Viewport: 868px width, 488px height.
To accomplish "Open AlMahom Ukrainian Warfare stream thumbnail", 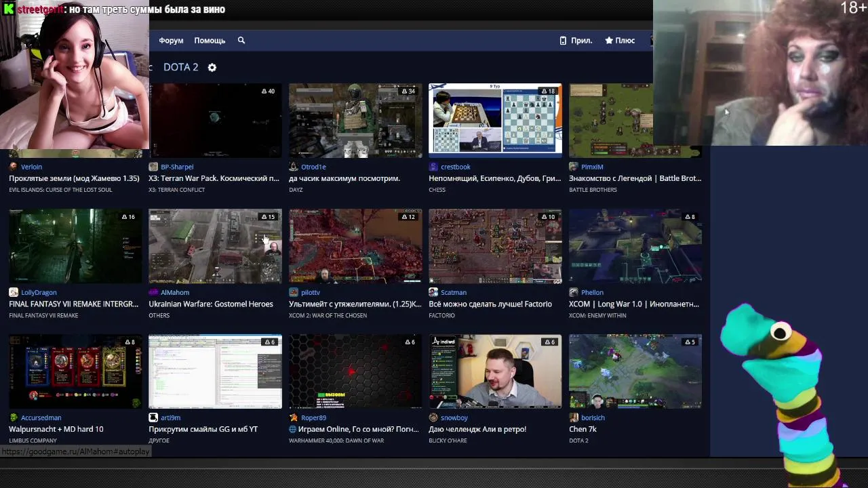I will point(215,246).
